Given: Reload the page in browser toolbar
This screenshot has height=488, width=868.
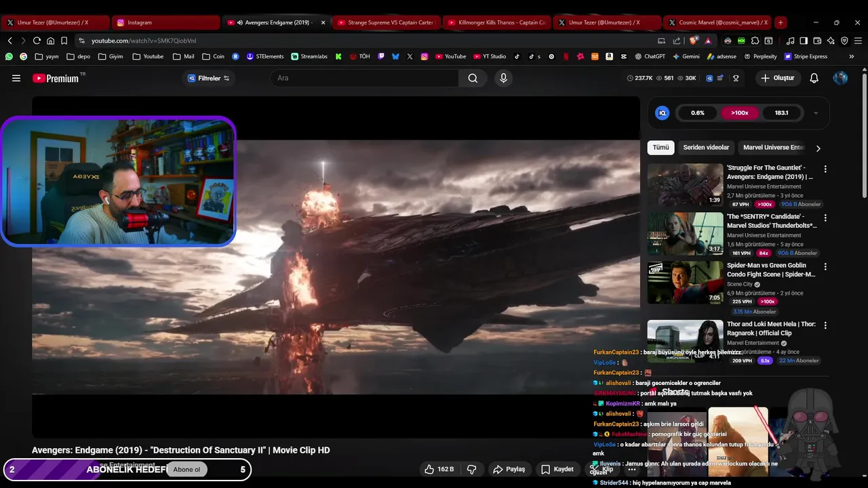Looking at the screenshot, I should 37,41.
